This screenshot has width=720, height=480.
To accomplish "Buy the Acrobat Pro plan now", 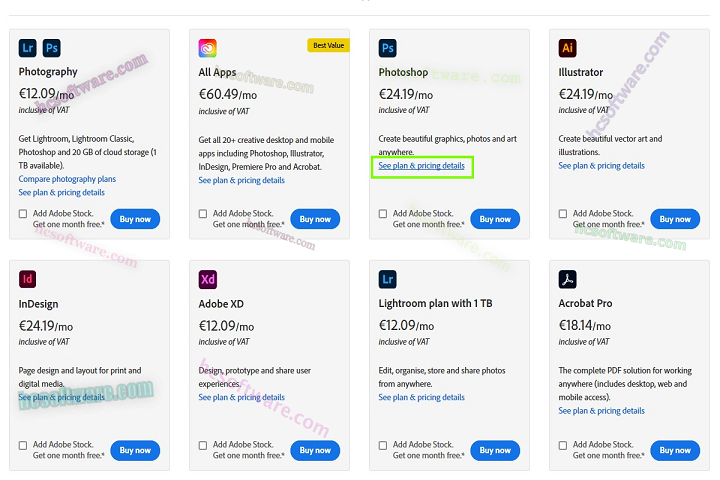I will [x=675, y=450].
